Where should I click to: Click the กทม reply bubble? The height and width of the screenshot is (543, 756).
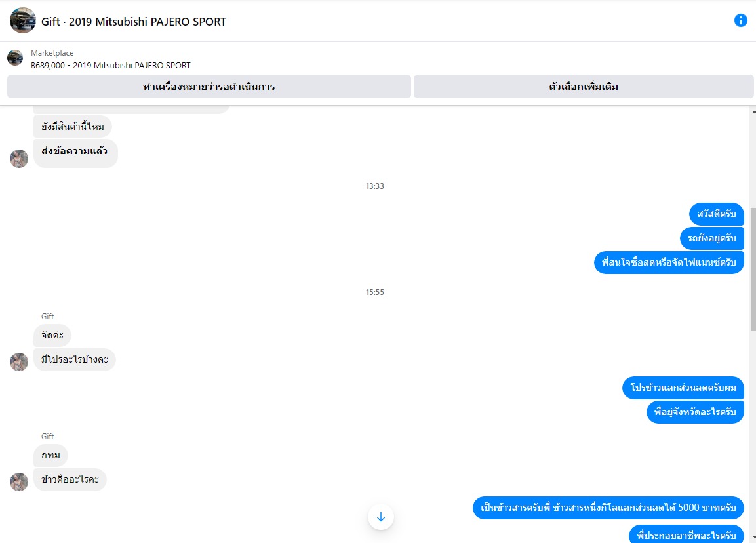click(x=50, y=455)
